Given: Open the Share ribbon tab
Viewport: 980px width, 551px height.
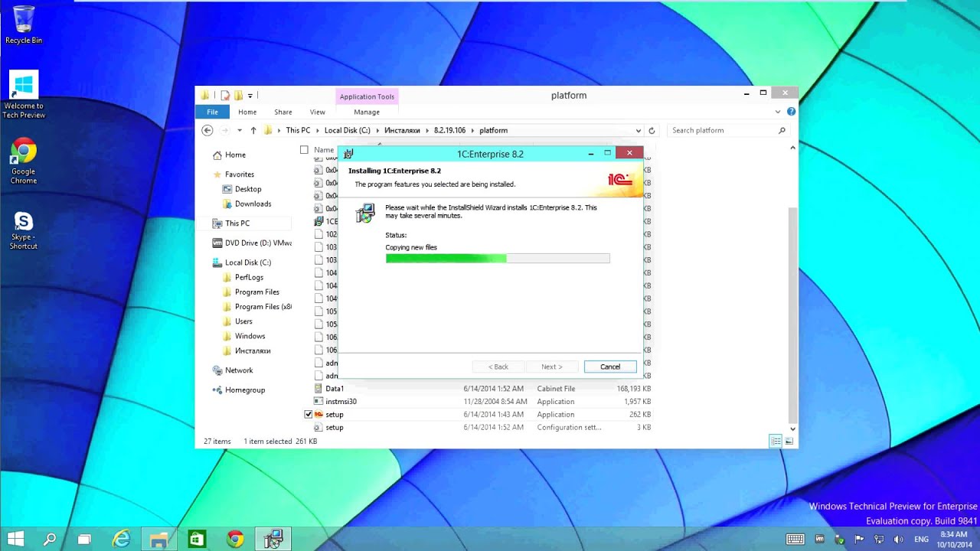Looking at the screenshot, I should click(x=283, y=112).
